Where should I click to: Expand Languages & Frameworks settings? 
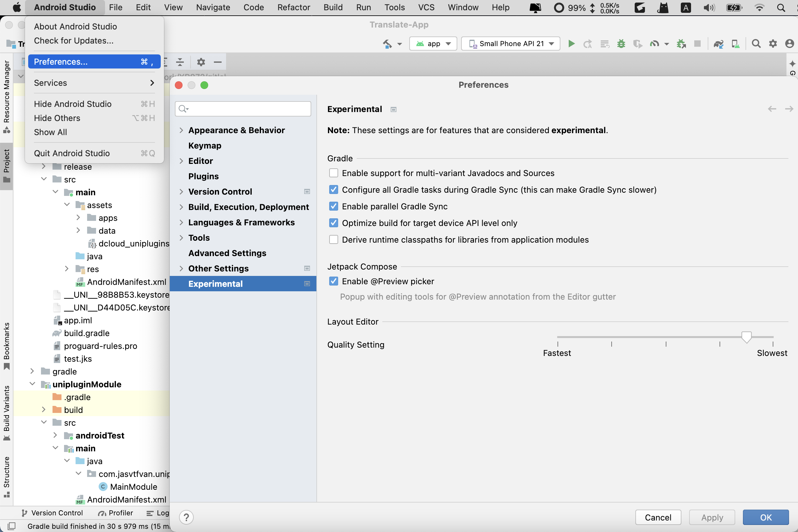(x=181, y=222)
